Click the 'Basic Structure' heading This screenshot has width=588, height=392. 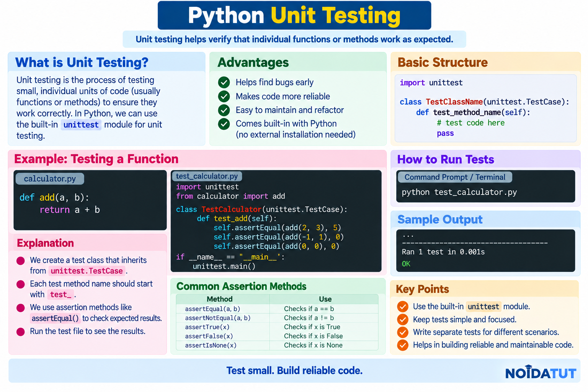pyautogui.click(x=443, y=62)
